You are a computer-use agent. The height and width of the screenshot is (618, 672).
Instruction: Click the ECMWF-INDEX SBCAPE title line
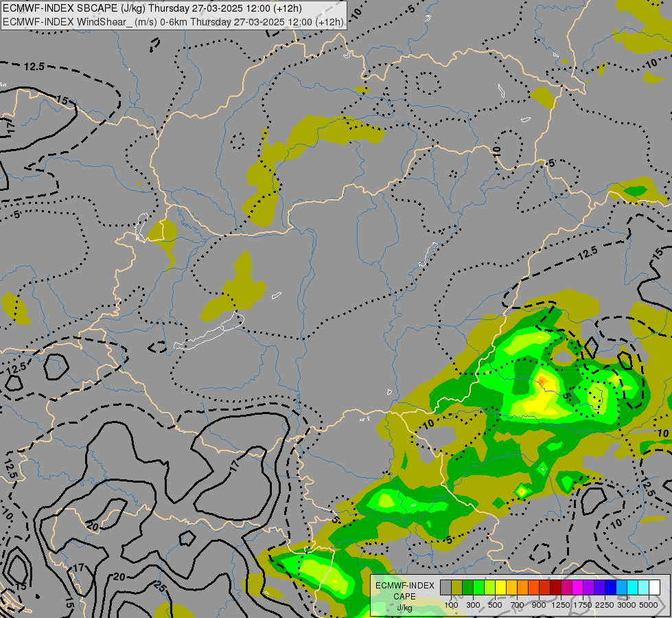click(152, 8)
